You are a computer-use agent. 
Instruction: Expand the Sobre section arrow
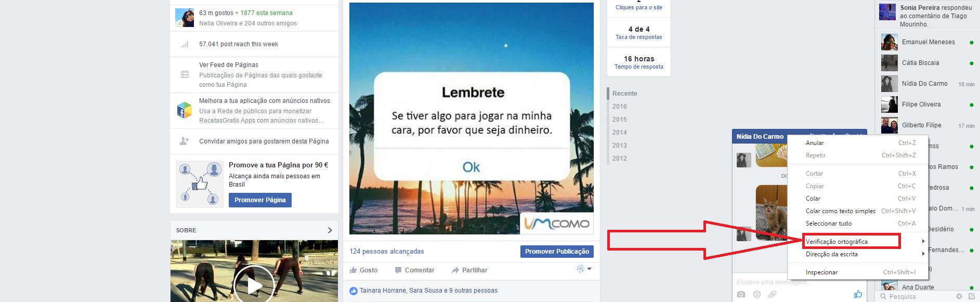330,230
